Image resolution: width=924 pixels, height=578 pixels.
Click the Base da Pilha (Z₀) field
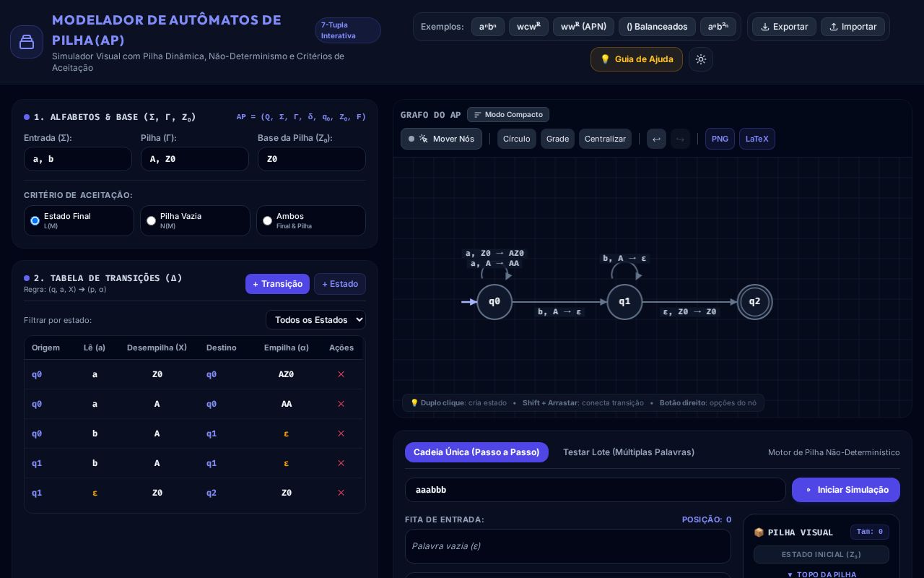(x=312, y=159)
